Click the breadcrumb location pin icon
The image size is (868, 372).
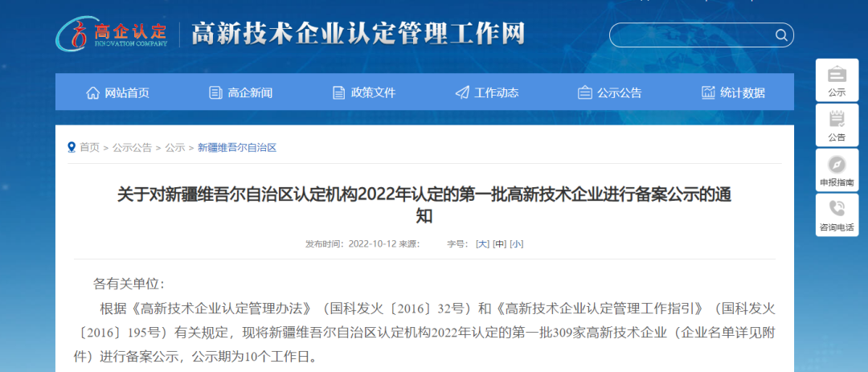coord(72,147)
